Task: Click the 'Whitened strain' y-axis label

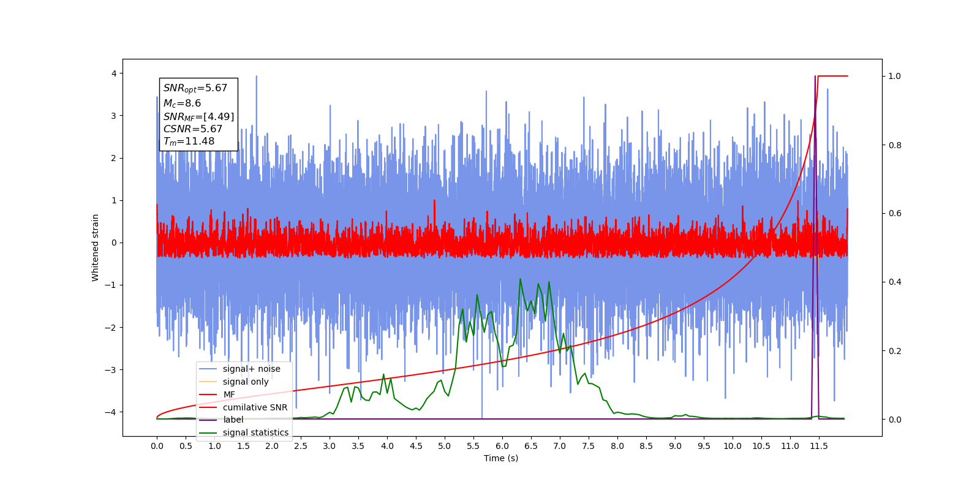Action: coord(95,247)
